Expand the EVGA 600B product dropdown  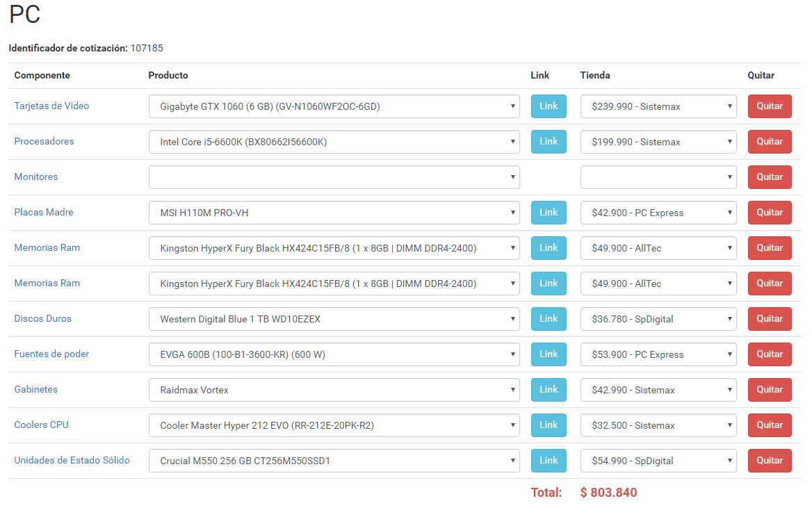(x=334, y=354)
